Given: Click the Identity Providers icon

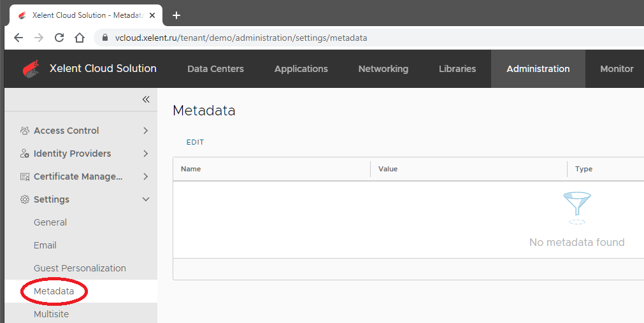Looking at the screenshot, I should (x=25, y=154).
